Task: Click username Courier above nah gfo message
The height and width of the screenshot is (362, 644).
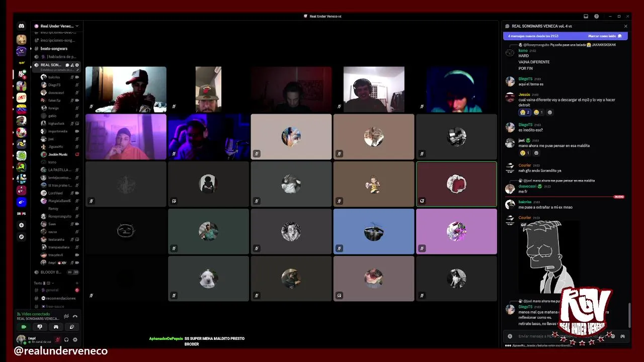Action: click(525, 165)
